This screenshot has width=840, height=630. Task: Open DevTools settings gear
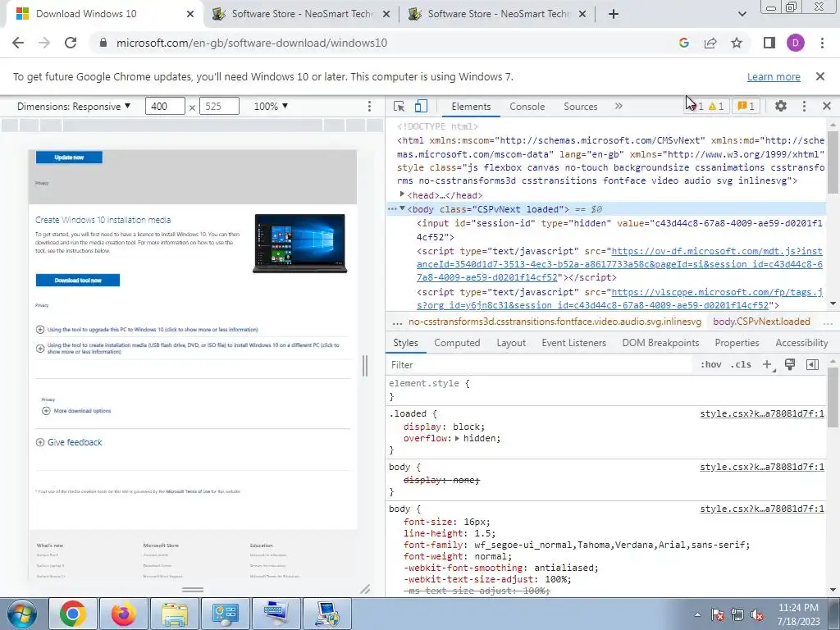(781, 106)
